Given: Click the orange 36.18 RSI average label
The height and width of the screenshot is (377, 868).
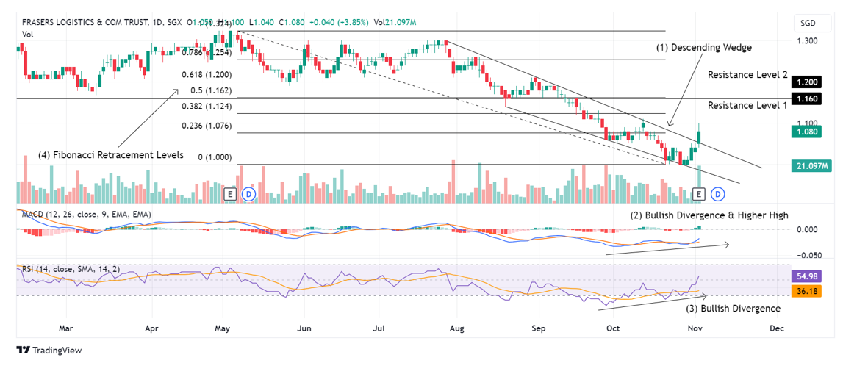Looking at the screenshot, I should (x=807, y=291).
